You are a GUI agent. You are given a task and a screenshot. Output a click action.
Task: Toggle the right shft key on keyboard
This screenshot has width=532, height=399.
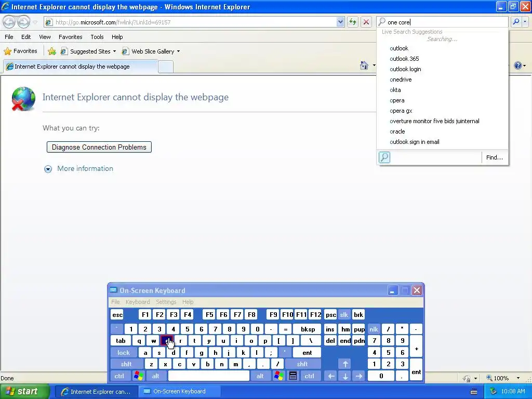pyautogui.click(x=302, y=364)
